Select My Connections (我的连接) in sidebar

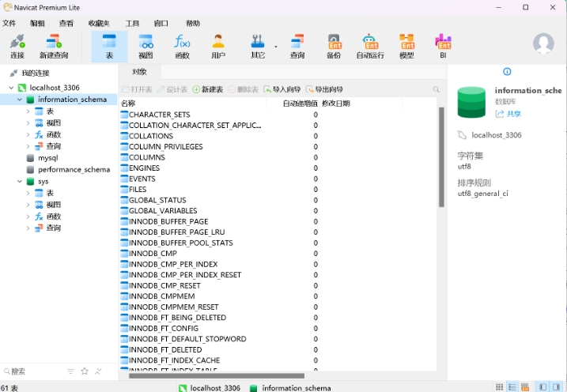pos(35,73)
